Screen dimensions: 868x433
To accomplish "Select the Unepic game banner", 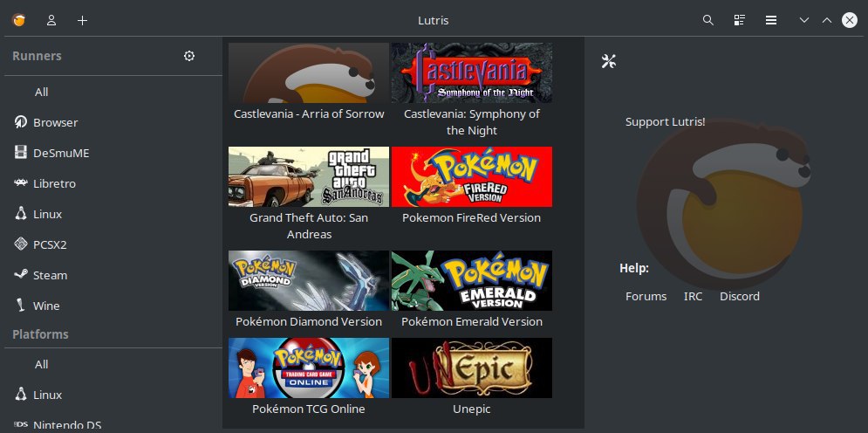I will 472,368.
